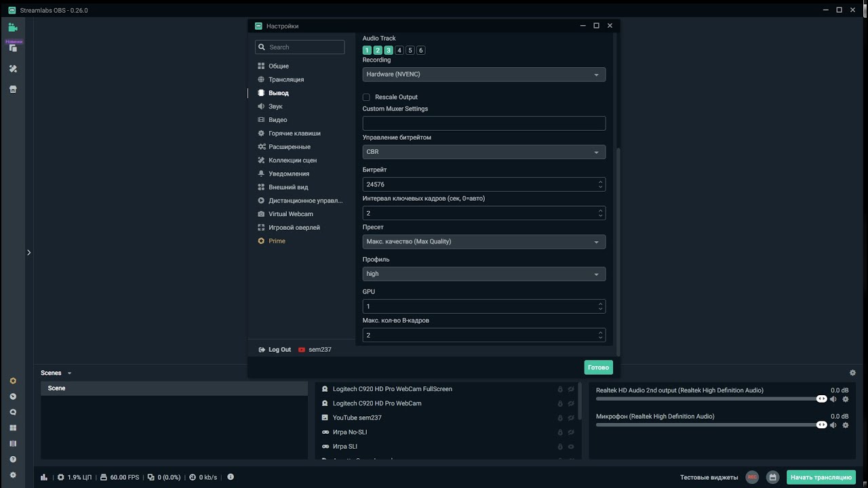The width and height of the screenshot is (868, 488).
Task: Open the Пресет Max Quality dropdown
Action: (x=484, y=242)
